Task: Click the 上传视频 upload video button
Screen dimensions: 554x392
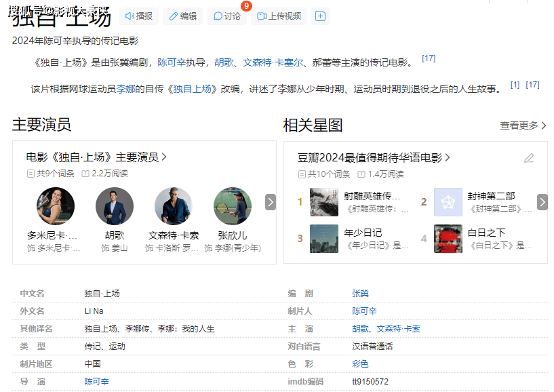Action: tap(279, 16)
